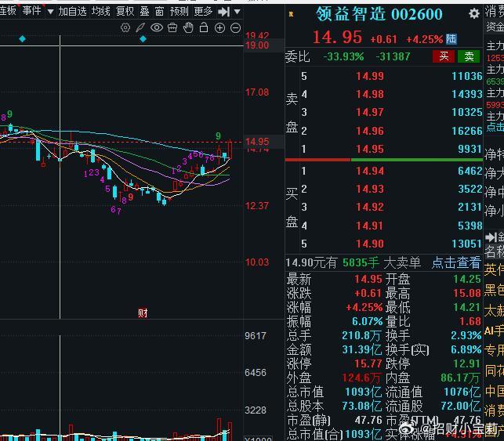This screenshot has width=504, height=441.
Task: Select the hand pan tool
Action: (x=188, y=28)
